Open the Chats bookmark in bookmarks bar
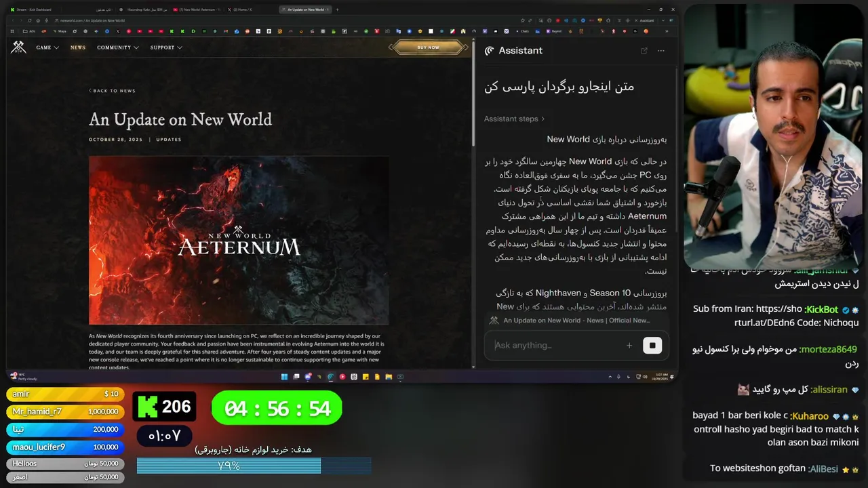Viewport: 868px width, 488px height. click(x=521, y=31)
